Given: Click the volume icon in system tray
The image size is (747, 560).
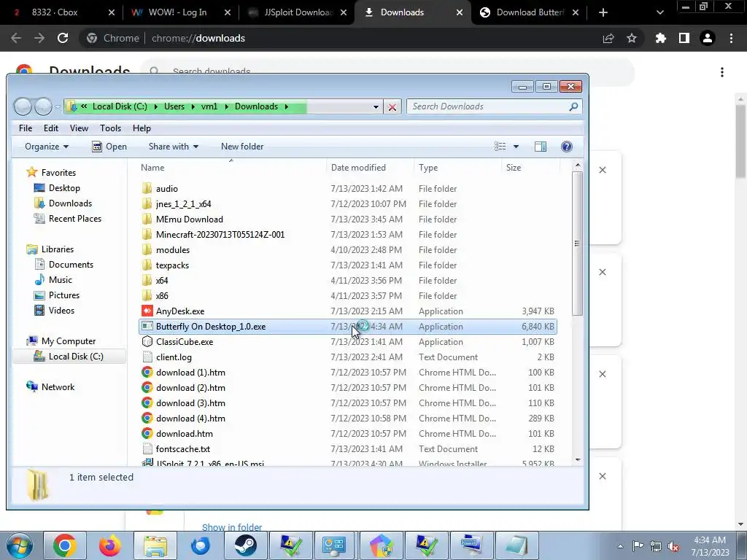Looking at the screenshot, I should pyautogui.click(x=673, y=546).
